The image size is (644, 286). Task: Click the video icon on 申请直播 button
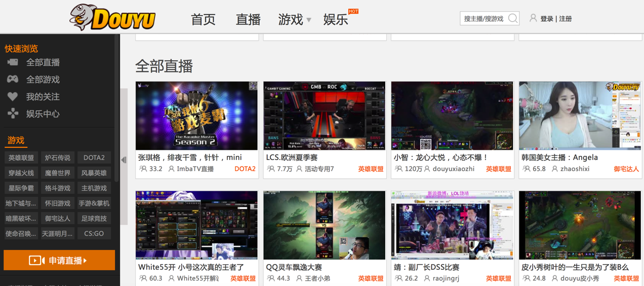(x=36, y=261)
